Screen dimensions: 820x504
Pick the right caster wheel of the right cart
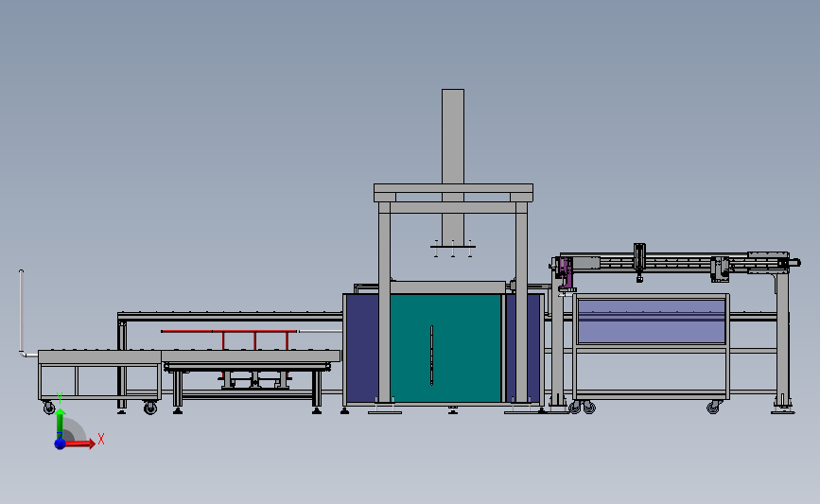(x=713, y=408)
